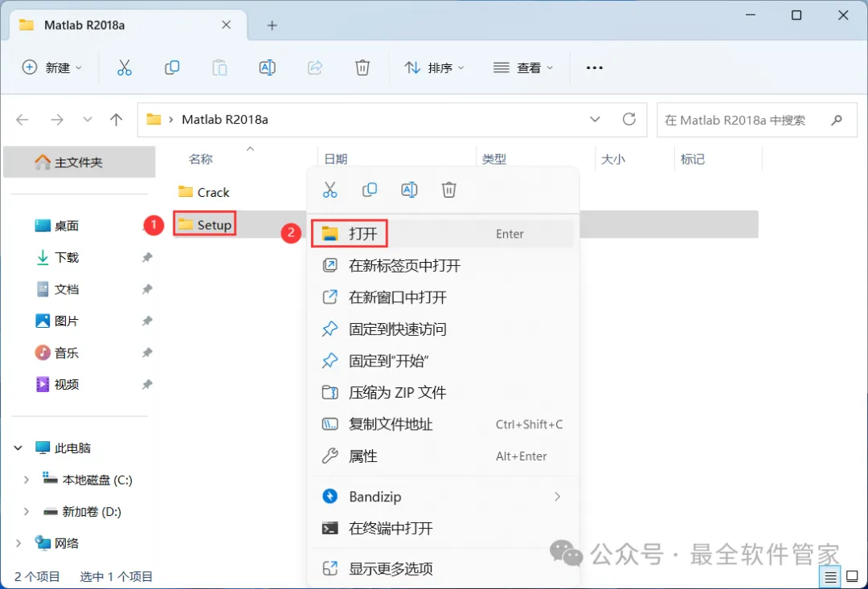Viewport: 868px width, 589px height.
Task: Click the Share icon in the top toolbar
Action: (315, 67)
